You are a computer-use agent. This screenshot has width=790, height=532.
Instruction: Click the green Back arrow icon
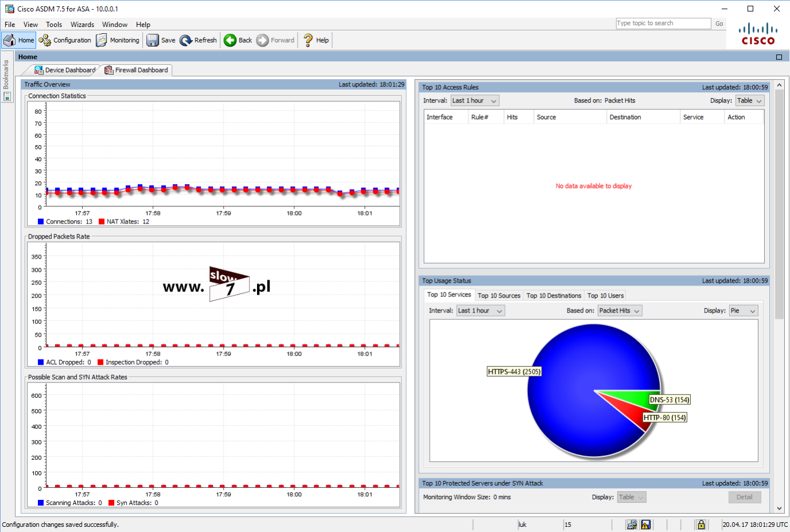tap(230, 40)
